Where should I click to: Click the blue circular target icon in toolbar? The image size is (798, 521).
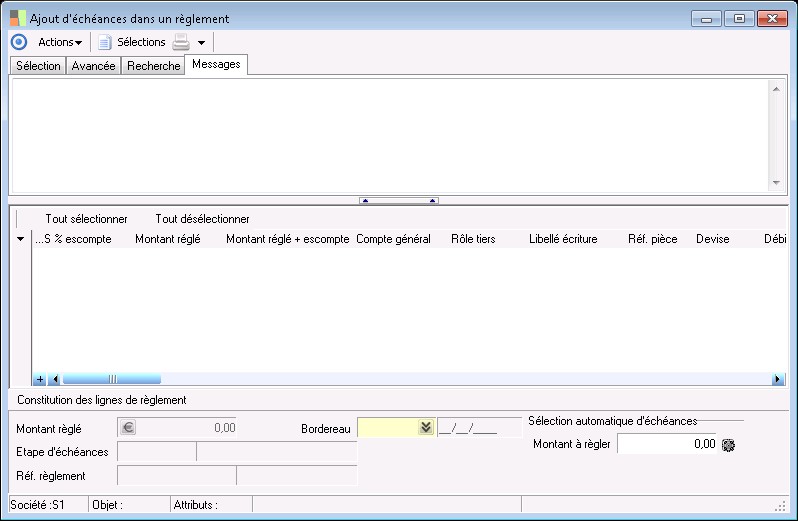tap(18, 42)
